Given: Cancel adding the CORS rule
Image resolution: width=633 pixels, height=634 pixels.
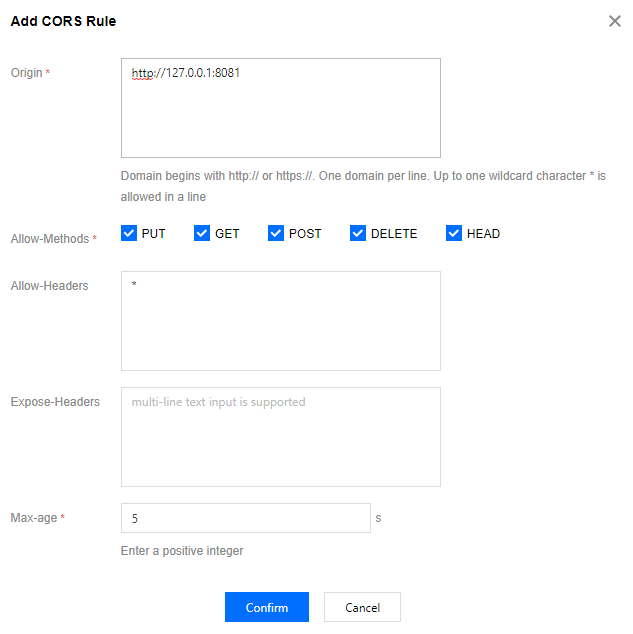Looking at the screenshot, I should (x=362, y=607).
